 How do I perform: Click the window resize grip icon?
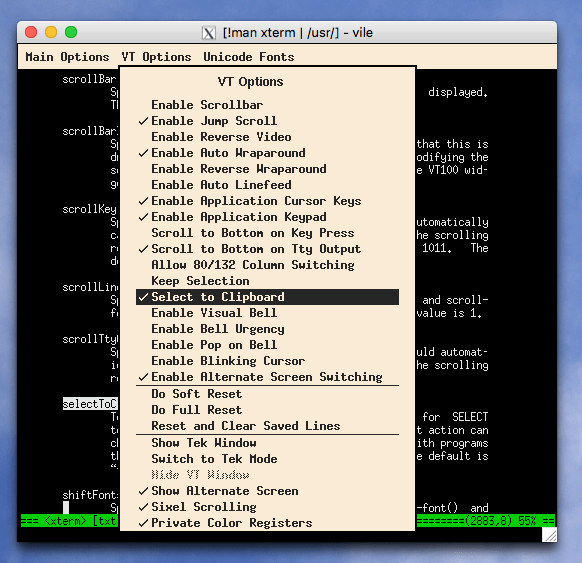[x=549, y=535]
